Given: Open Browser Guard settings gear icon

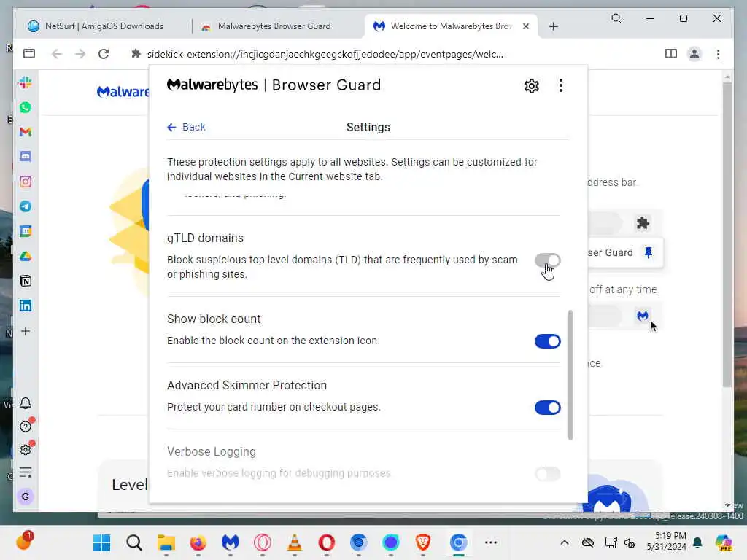Looking at the screenshot, I should point(531,86).
